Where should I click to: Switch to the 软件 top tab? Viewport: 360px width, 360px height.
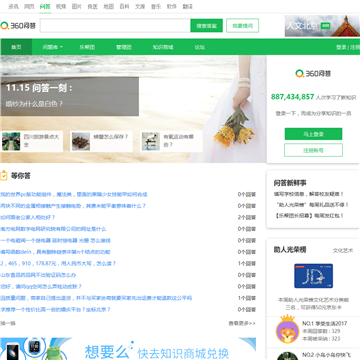[172, 6]
